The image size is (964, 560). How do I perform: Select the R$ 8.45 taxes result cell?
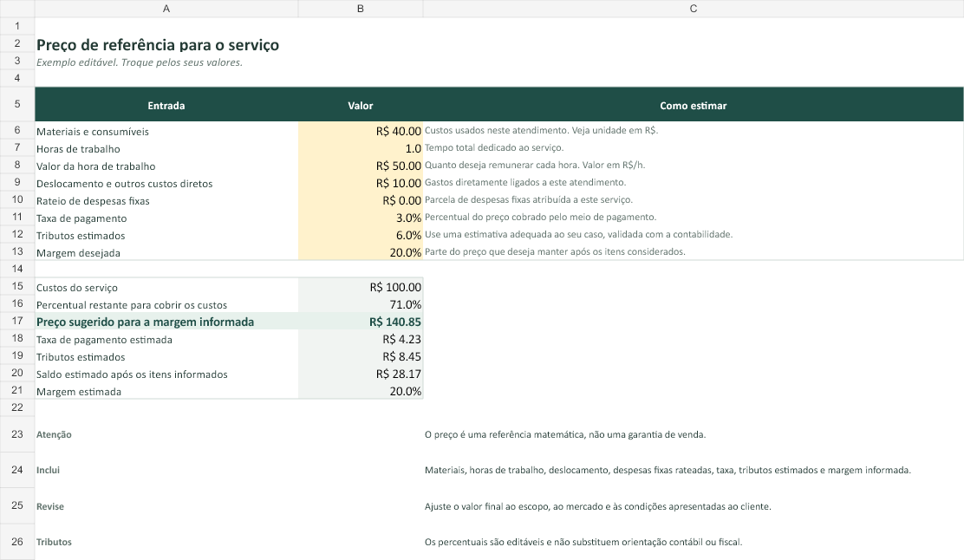361,356
